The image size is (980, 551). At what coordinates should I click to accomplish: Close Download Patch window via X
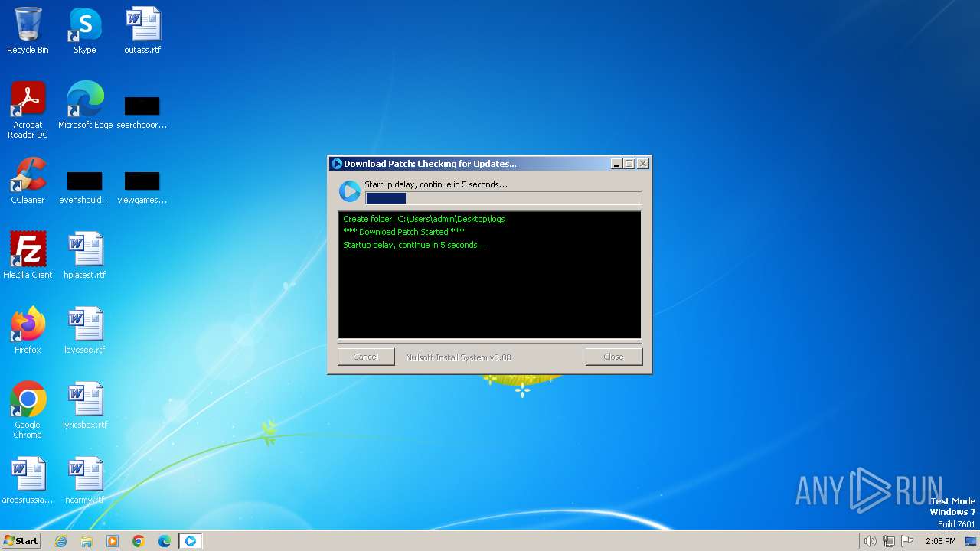coord(643,164)
